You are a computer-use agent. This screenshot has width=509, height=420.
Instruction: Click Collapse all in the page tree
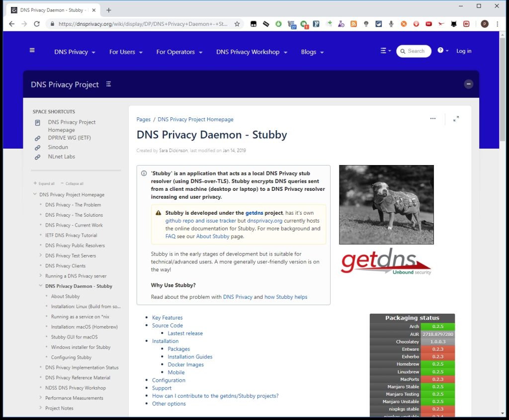pos(72,183)
